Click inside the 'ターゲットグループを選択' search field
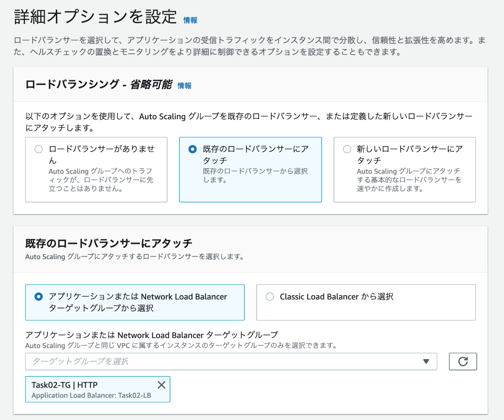This screenshot has height=420, width=504. pyautogui.click(x=231, y=362)
